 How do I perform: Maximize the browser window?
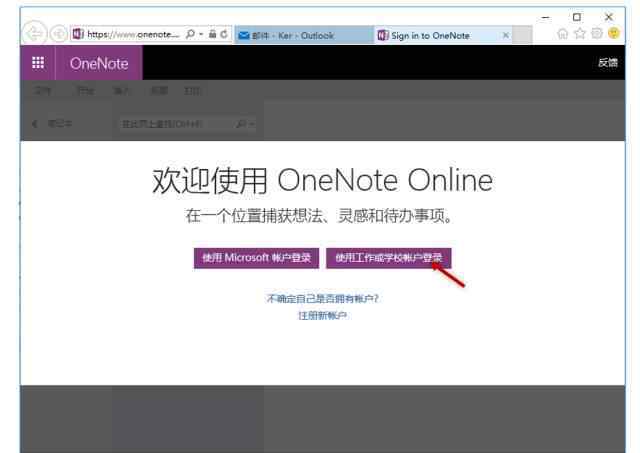[x=577, y=17]
